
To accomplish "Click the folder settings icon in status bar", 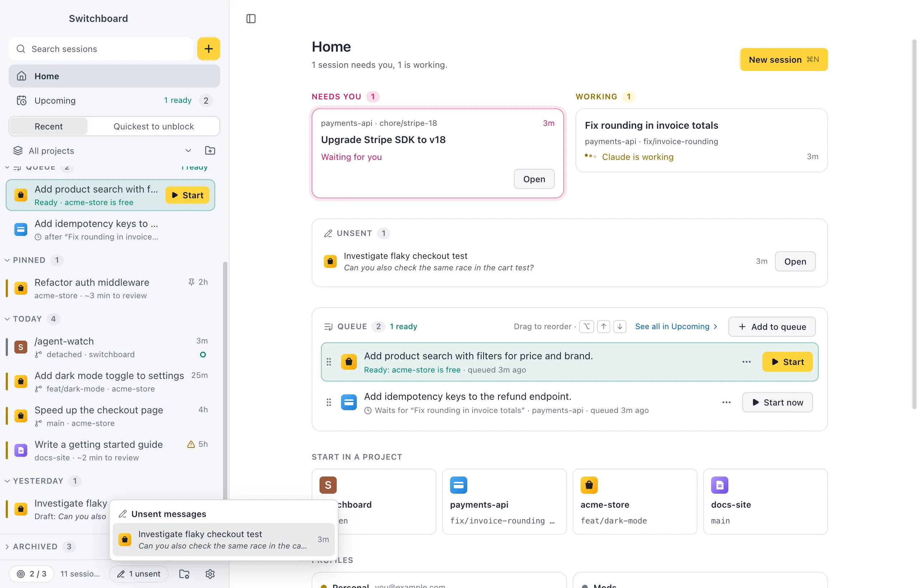I will (184, 574).
